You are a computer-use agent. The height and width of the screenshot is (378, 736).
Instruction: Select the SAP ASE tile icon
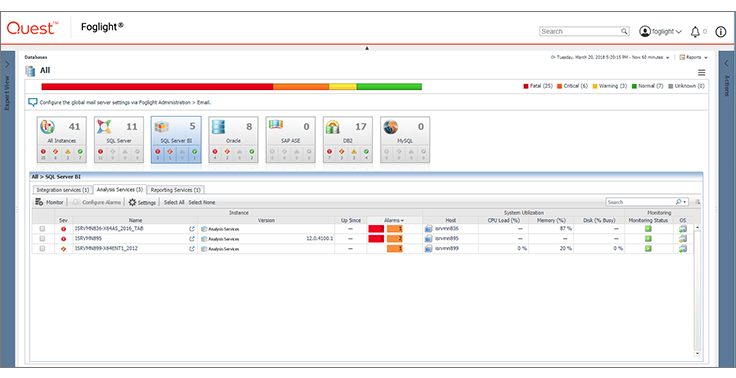pos(276,125)
